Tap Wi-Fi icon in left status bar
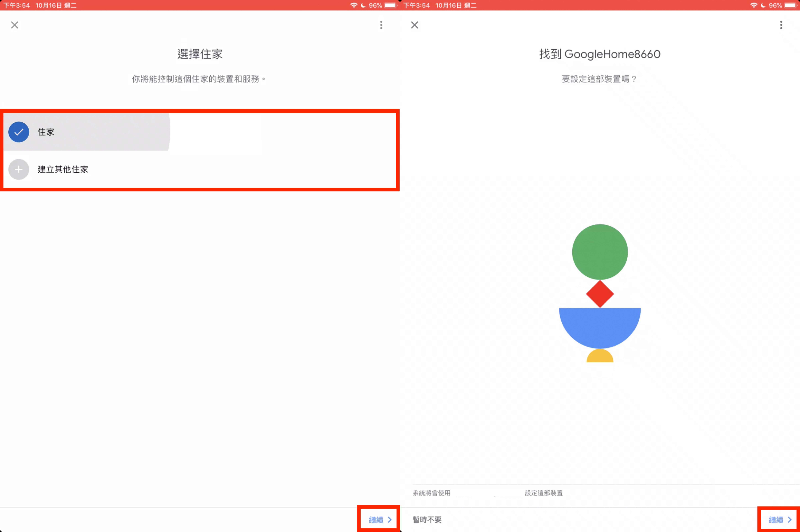 coord(354,5)
